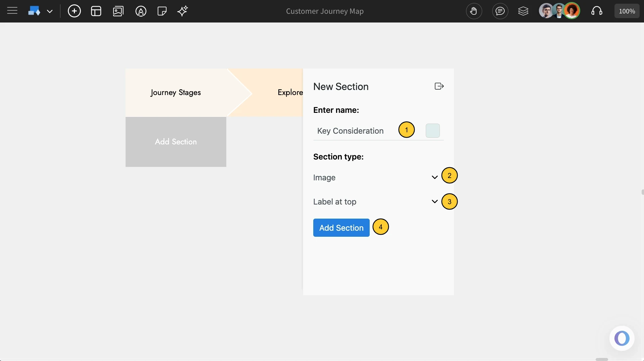644x361 pixels.
Task: Activate the hand pan tool
Action: click(474, 11)
